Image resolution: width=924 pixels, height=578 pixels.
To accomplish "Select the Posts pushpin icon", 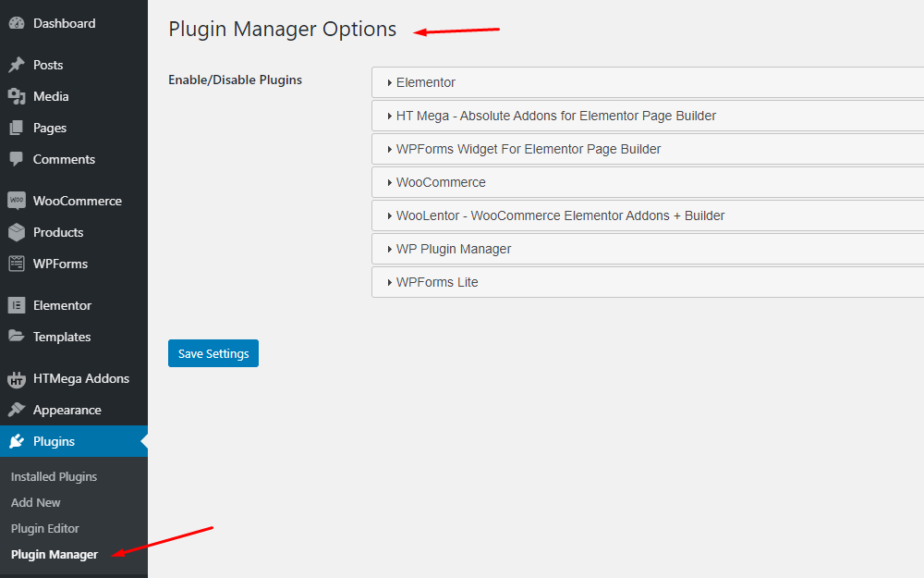I will click(x=18, y=65).
